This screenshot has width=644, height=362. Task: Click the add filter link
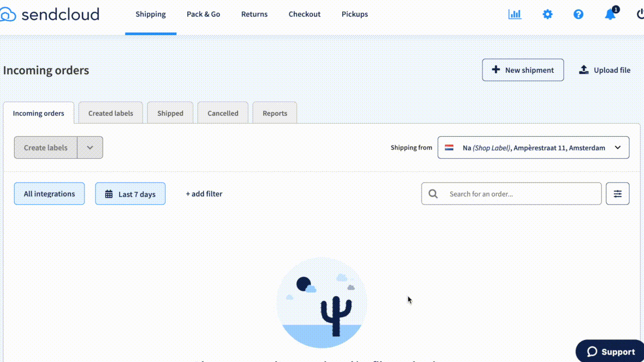204,194
